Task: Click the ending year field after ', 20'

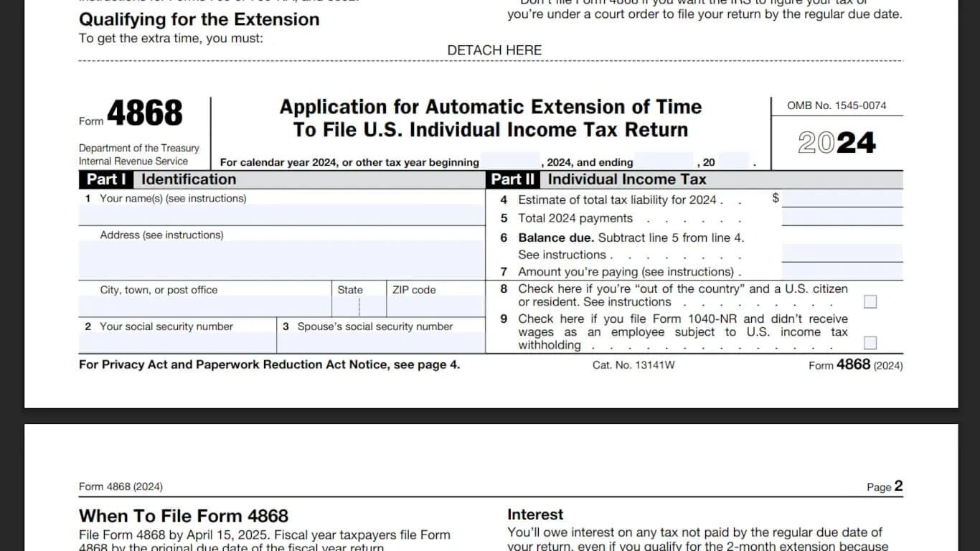Action: pyautogui.click(x=733, y=161)
